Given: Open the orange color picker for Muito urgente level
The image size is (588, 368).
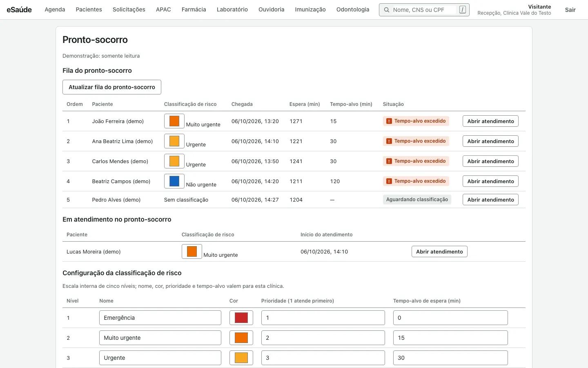Looking at the screenshot, I should 241,338.
